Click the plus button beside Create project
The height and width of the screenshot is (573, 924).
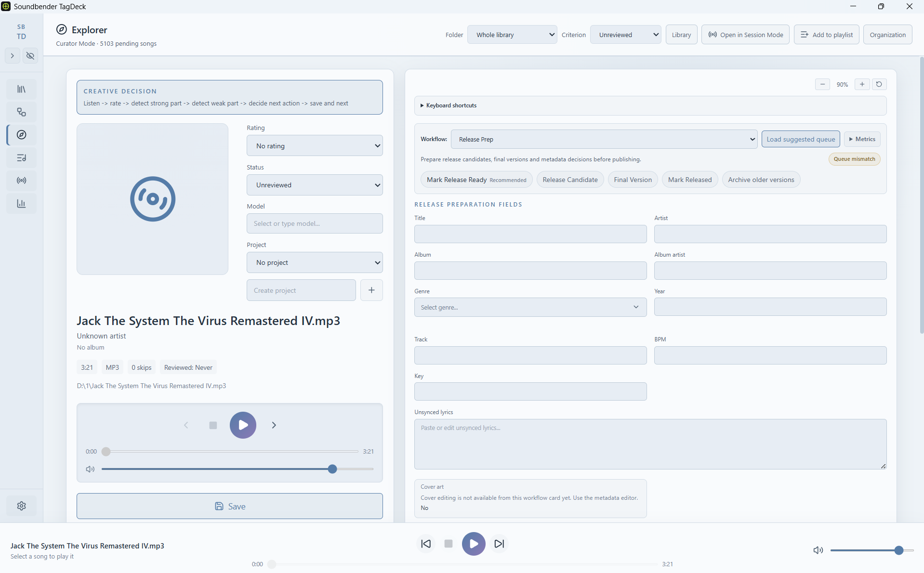click(371, 290)
